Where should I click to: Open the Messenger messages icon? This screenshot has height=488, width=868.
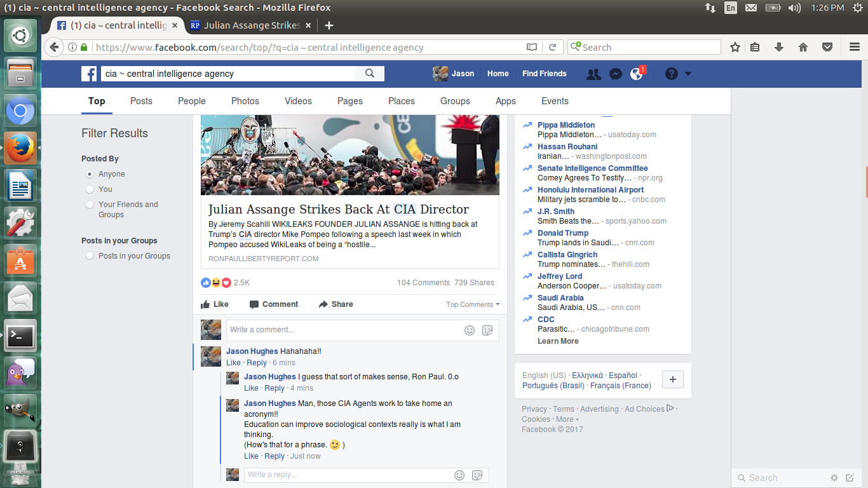point(615,74)
